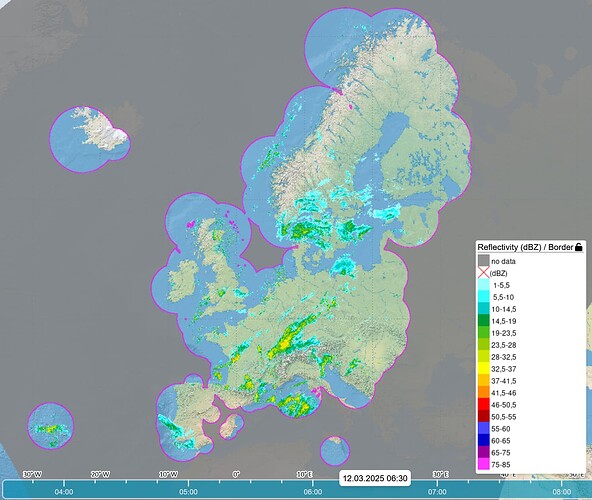Click the 10°E longitude label
Screen dimensions: 592x500
tap(304, 474)
